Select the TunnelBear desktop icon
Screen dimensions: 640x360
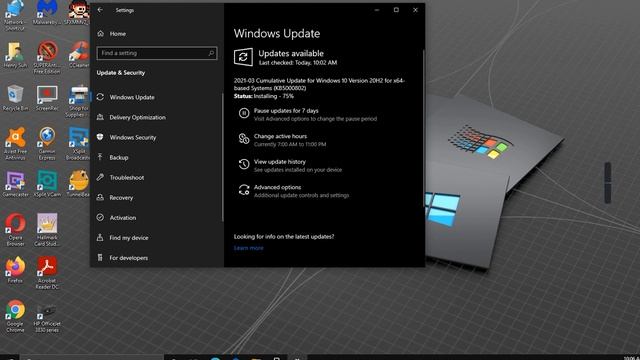tap(79, 184)
